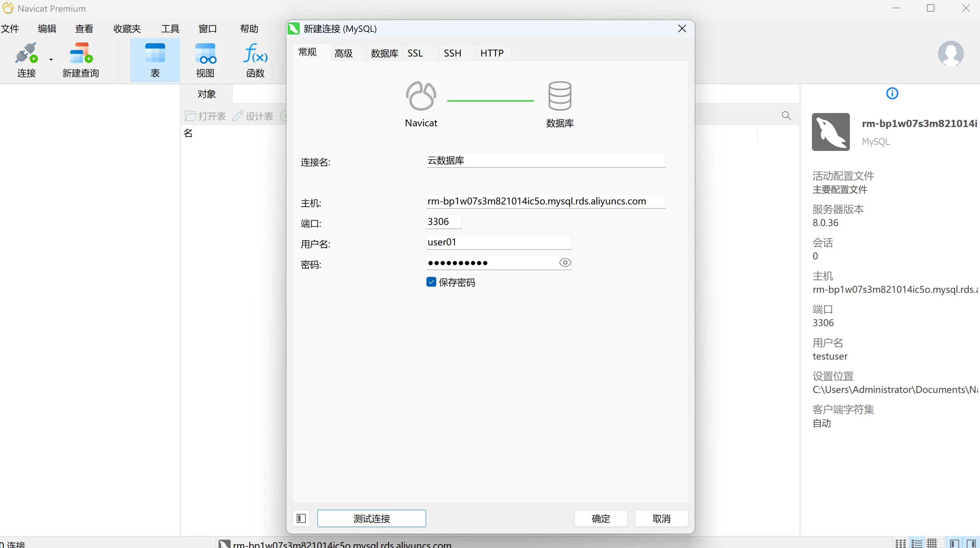Toggle password visibility eye icon
Viewport: 980px width, 548px height.
click(565, 262)
